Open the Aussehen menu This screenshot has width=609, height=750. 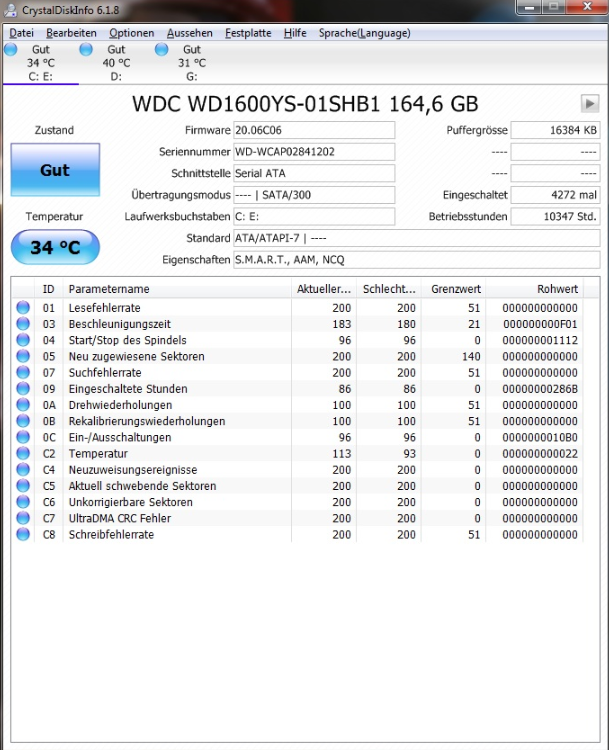pos(189,33)
